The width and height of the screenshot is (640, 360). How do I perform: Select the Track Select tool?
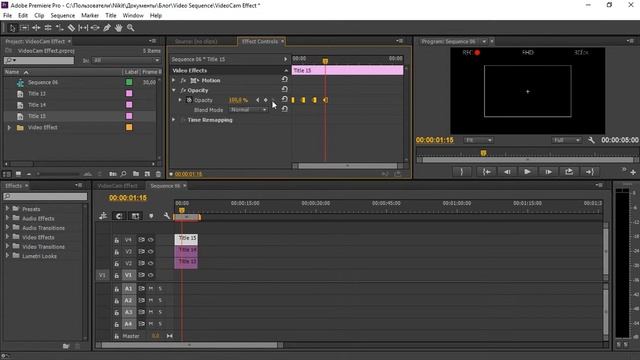24,28
